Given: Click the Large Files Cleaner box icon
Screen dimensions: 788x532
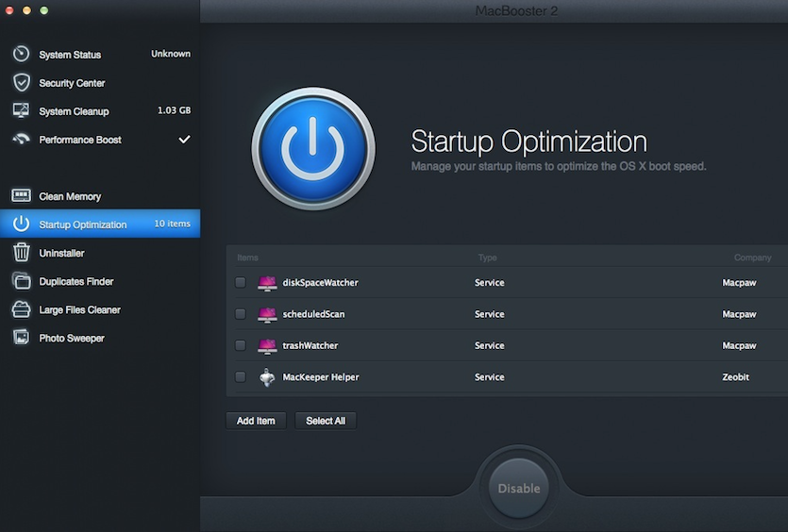Looking at the screenshot, I should [x=21, y=309].
